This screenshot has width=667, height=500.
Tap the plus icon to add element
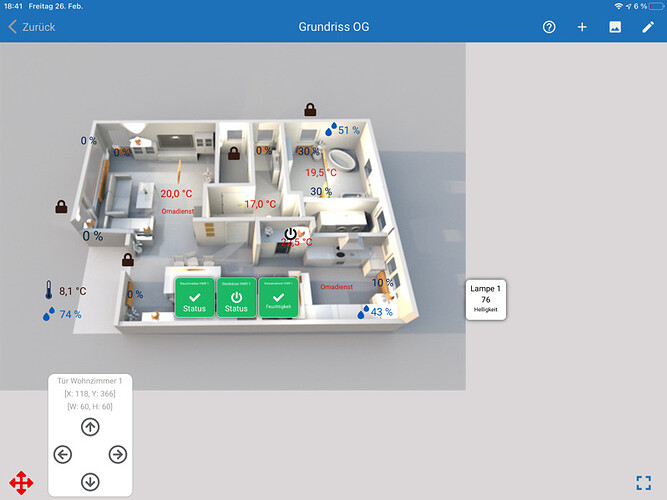(582, 27)
